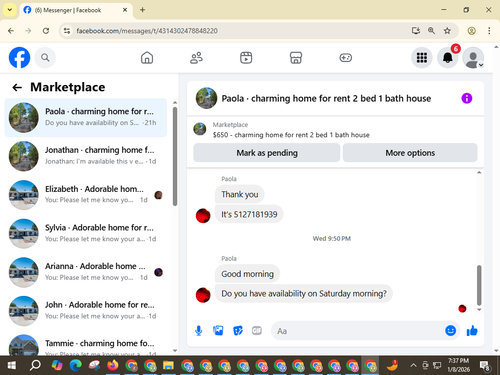
Task: Open the Chrome three-dot menu
Action: [489, 31]
